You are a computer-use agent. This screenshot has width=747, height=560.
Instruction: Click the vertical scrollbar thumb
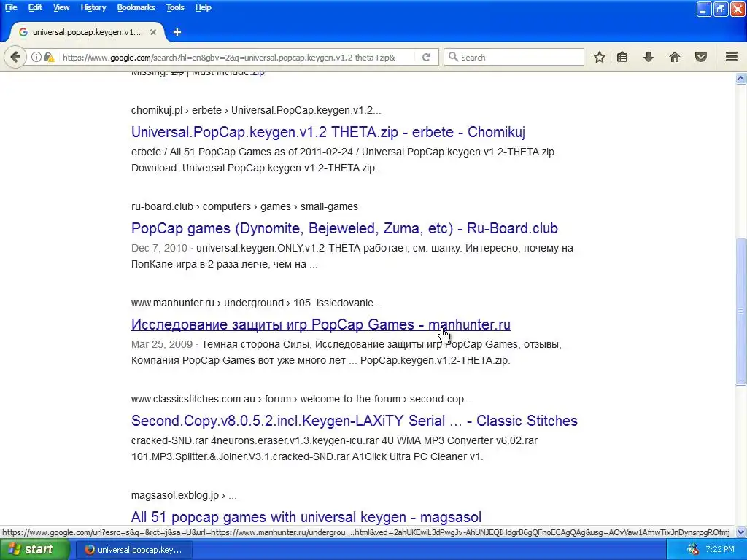741,311
